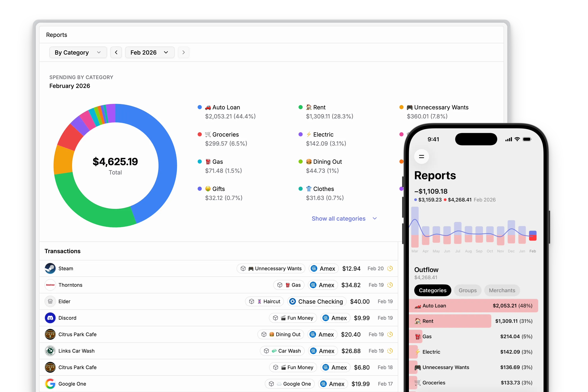Image resolution: width=588 pixels, height=392 pixels.
Task: Switch to the Merchants tab on the phone
Action: click(502, 290)
